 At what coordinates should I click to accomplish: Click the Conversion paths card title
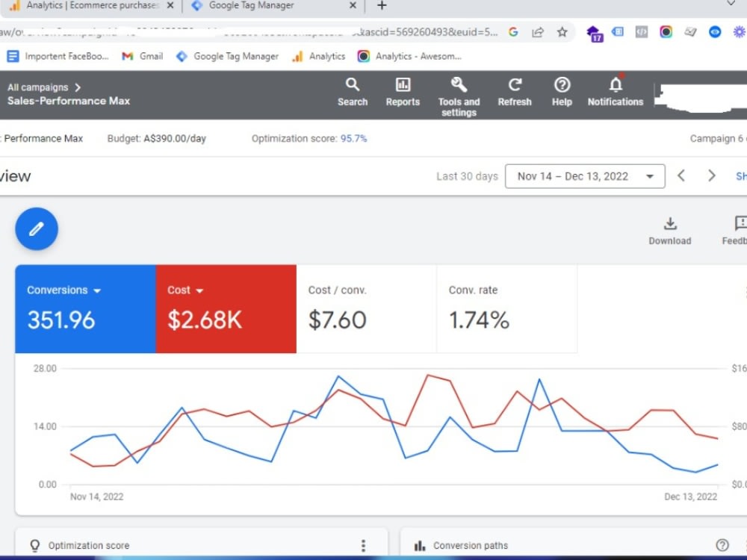click(x=471, y=546)
